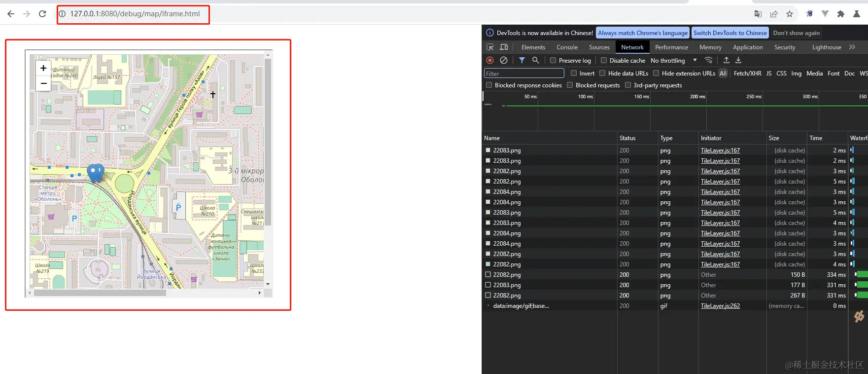The image size is (868, 374).
Task: Export HAR file download icon
Action: 738,60
